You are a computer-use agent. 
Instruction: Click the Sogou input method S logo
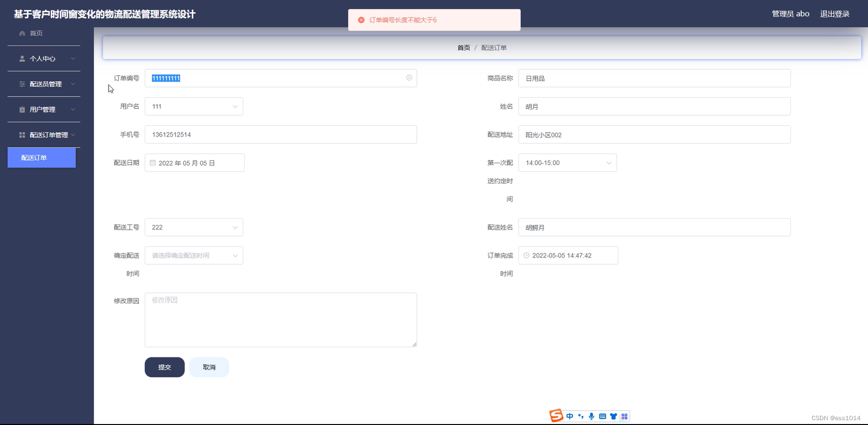(x=556, y=416)
